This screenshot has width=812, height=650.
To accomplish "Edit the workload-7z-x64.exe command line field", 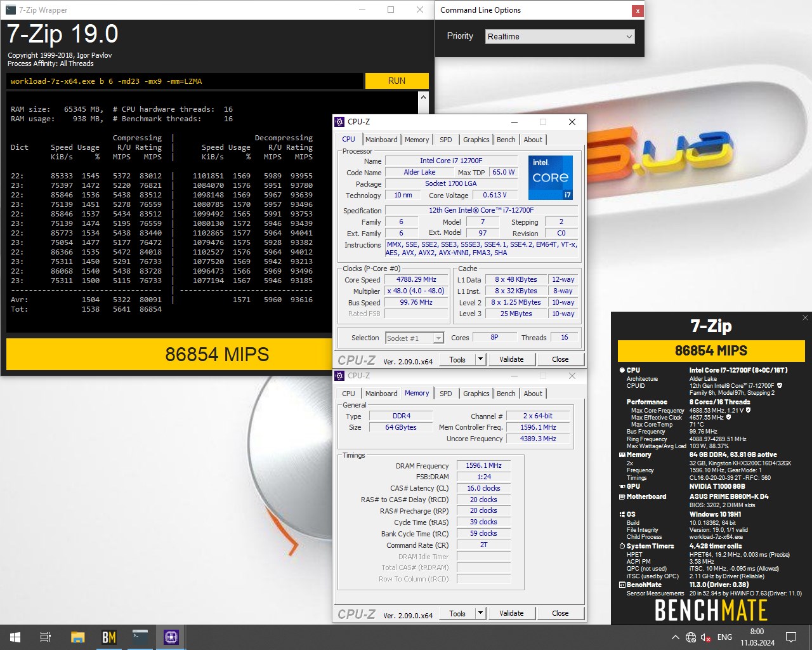I will (x=185, y=81).
